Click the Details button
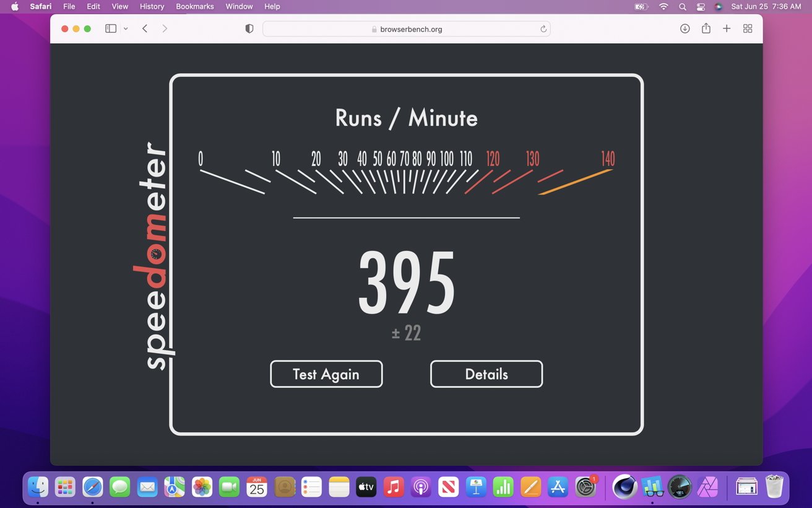 coord(486,374)
